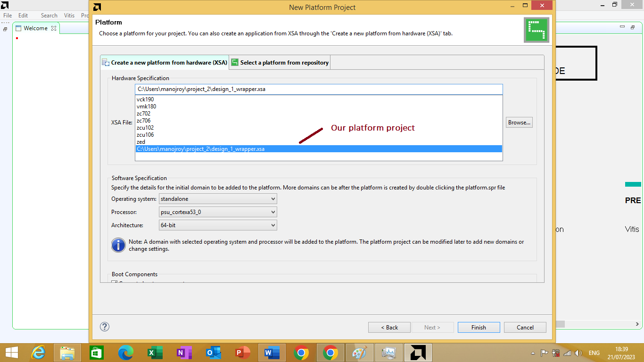Image resolution: width=644 pixels, height=362 pixels.
Task: Switch to 'Select a platform from repository' tab
Action: click(280, 62)
